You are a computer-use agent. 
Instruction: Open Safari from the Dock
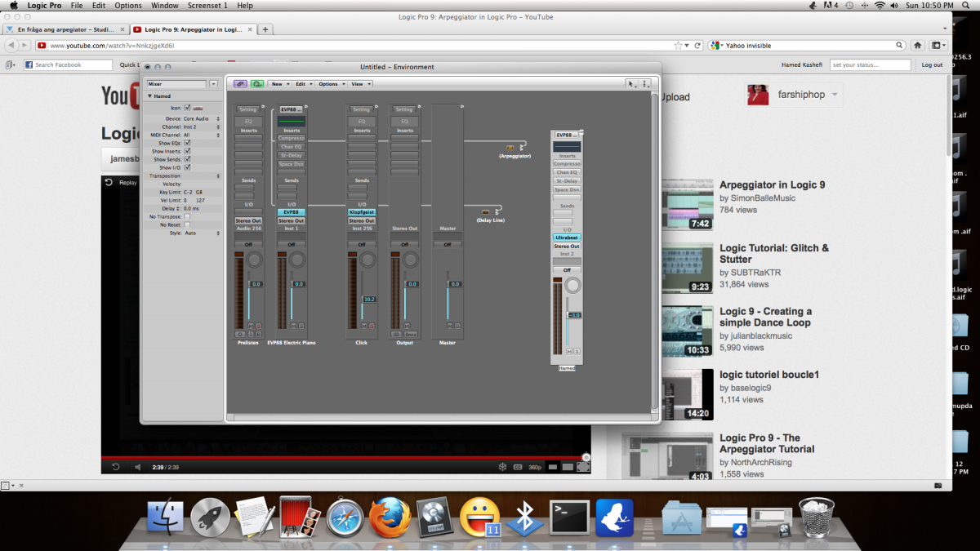click(x=345, y=518)
